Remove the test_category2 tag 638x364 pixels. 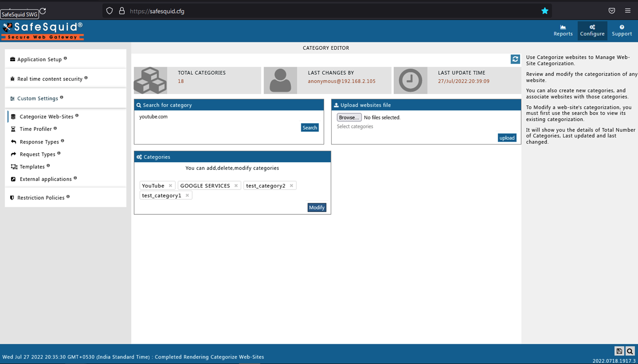coord(292,186)
